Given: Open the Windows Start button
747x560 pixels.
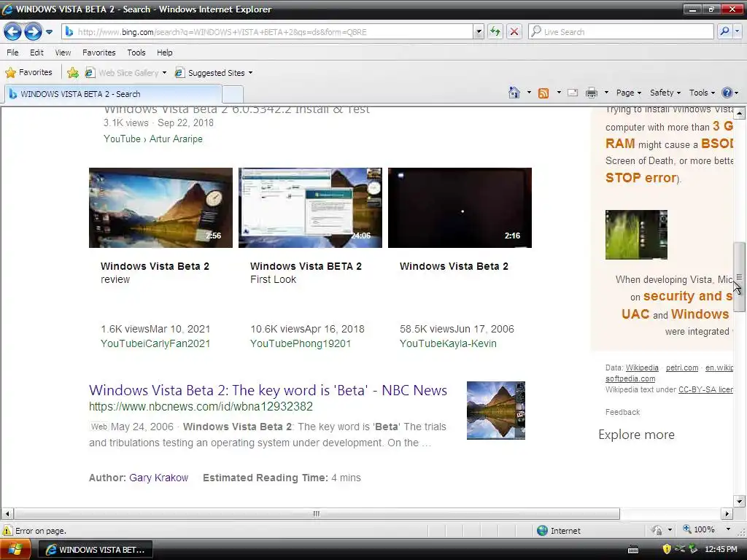Looking at the screenshot, I should click(x=15, y=550).
